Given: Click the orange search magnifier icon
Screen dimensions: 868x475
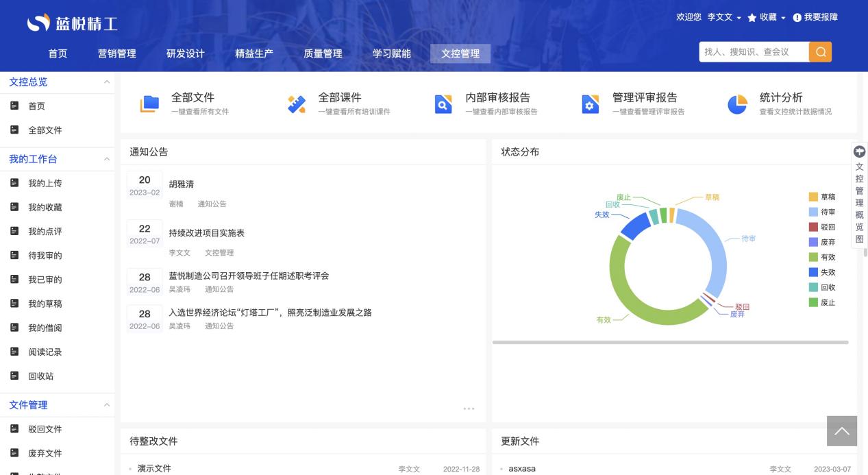Looking at the screenshot, I should [820, 51].
